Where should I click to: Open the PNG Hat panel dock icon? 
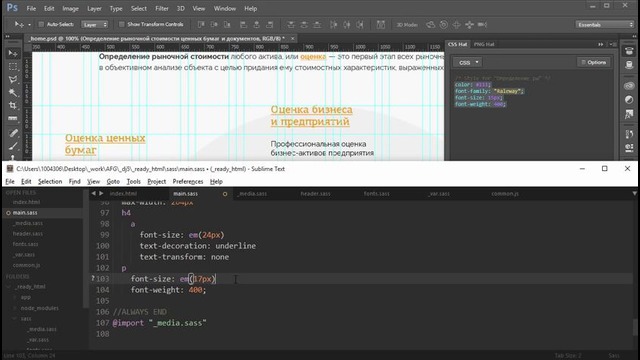pos(629,64)
